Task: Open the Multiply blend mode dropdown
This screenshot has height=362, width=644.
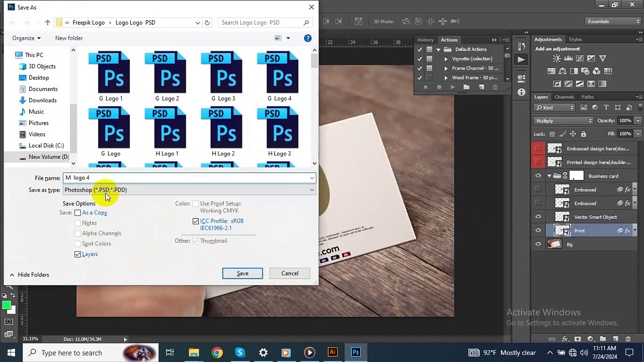Action: coord(563,121)
